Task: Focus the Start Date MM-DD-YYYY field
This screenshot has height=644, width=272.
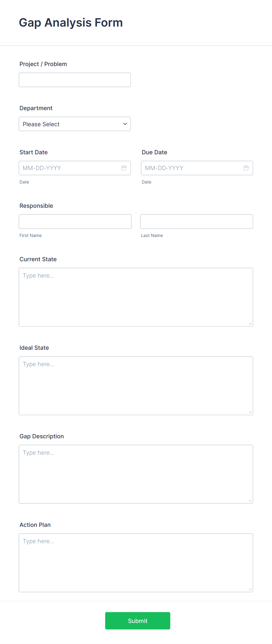Action: (67, 168)
